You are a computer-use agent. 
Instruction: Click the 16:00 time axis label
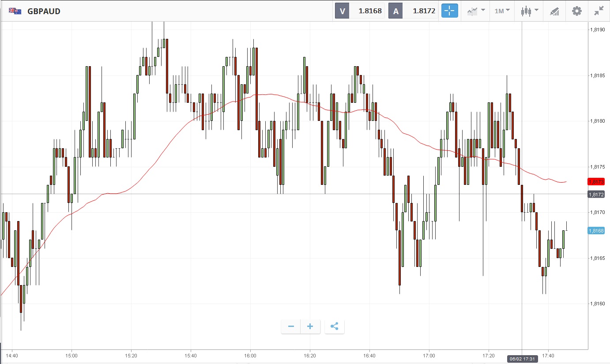(x=250, y=355)
